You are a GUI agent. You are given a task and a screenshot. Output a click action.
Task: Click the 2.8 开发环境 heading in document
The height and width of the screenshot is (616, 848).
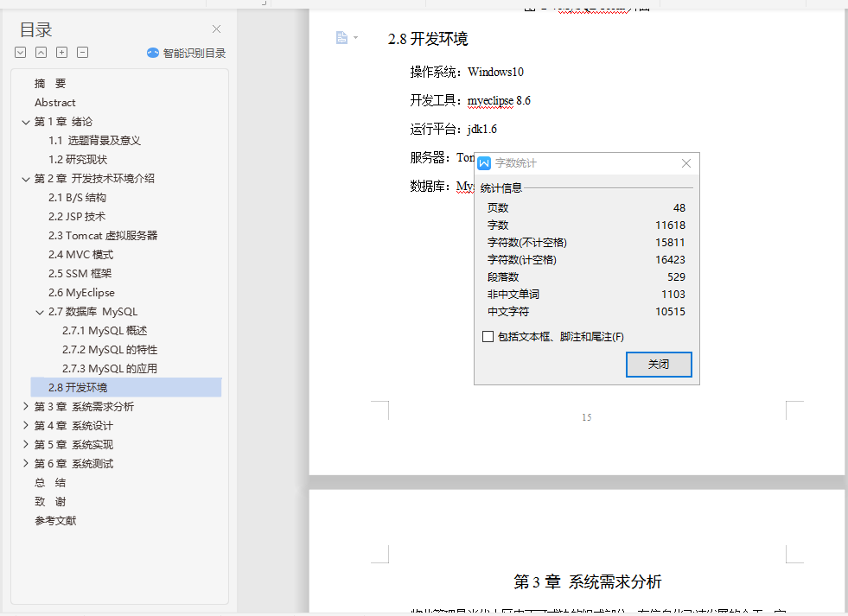pyautogui.click(x=427, y=39)
